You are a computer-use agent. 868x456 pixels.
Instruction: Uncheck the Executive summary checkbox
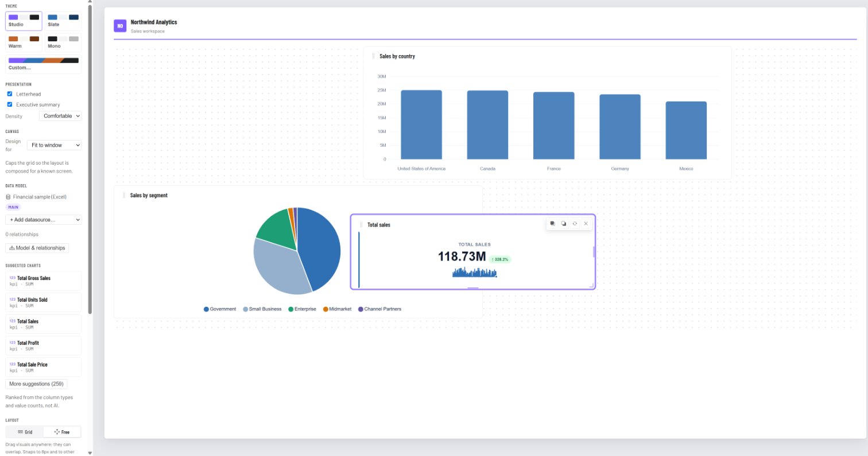tap(9, 104)
